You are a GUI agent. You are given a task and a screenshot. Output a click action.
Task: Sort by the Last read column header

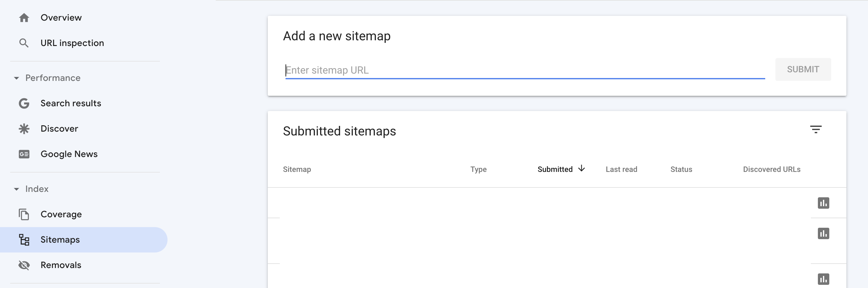tap(621, 169)
